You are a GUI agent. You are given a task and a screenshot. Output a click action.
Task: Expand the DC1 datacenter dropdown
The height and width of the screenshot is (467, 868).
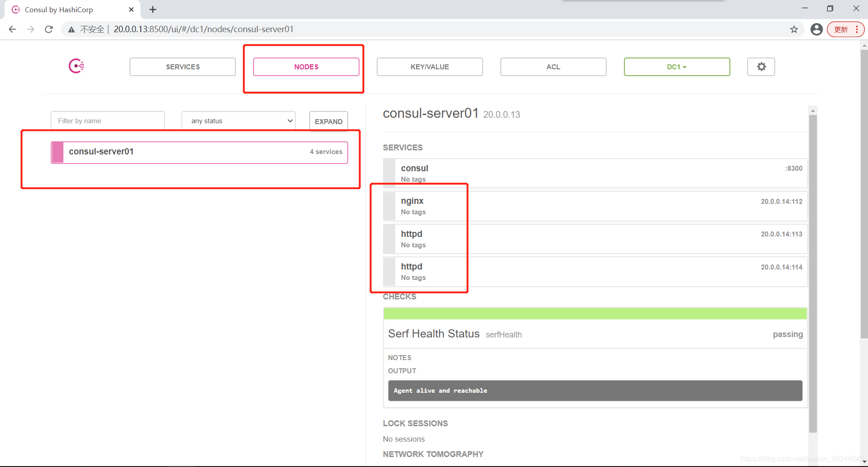click(x=677, y=67)
